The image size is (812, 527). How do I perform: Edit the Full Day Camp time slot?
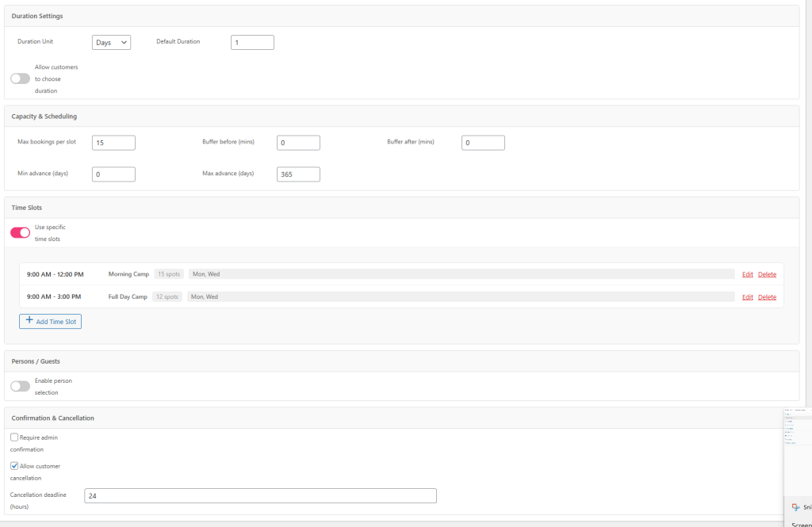click(747, 297)
